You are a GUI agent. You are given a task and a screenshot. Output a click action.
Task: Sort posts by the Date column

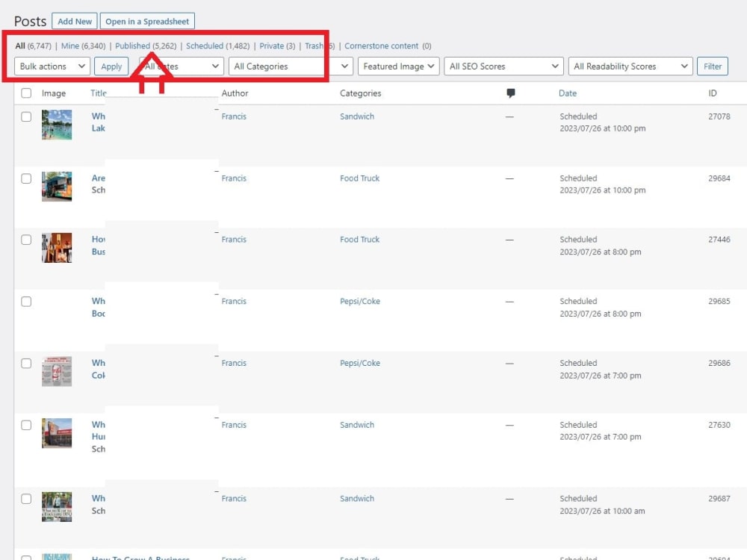click(x=568, y=93)
